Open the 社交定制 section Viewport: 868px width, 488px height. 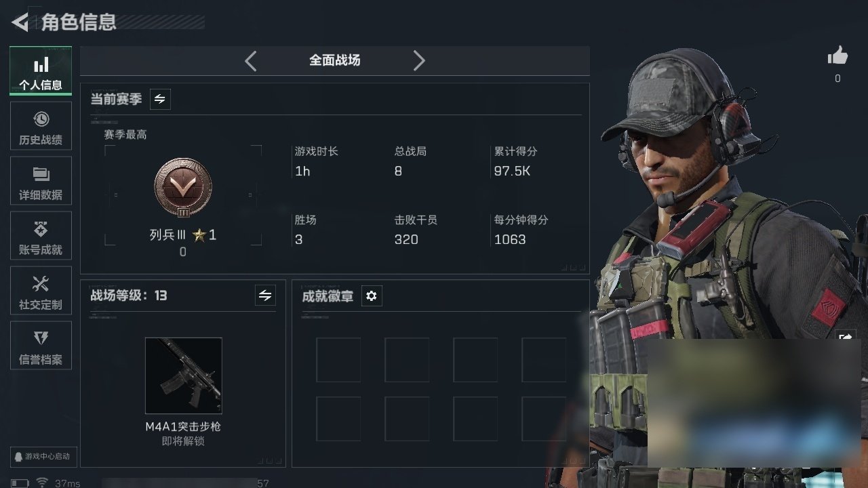tap(41, 291)
